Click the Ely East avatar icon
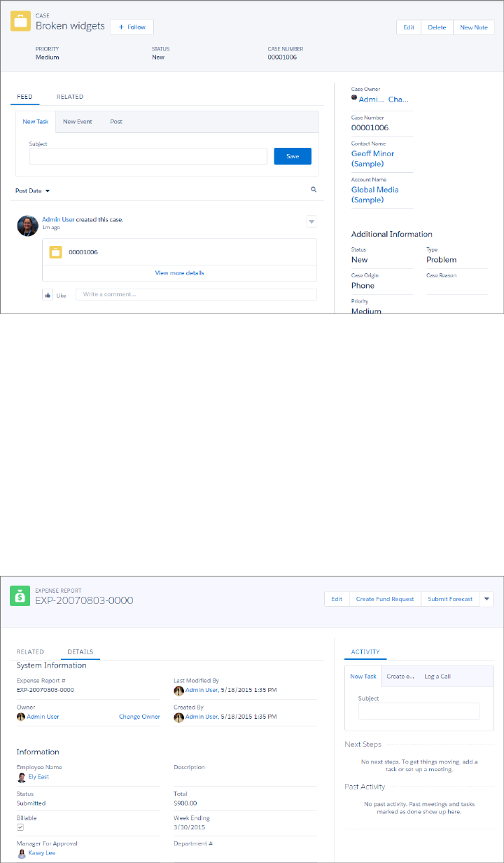 22,776
